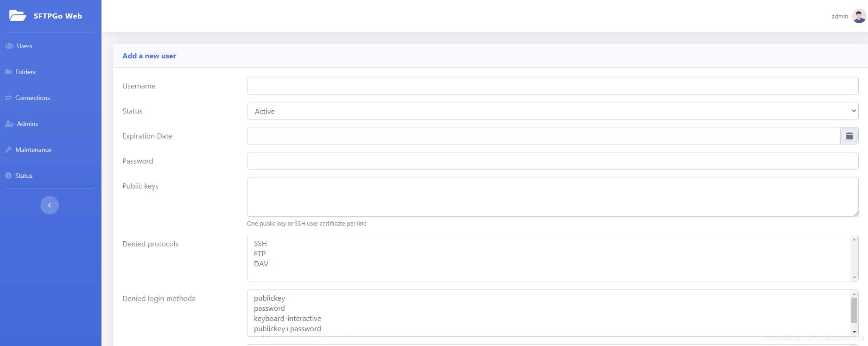Click the admin avatar picture
This screenshot has width=868, height=346.
859,16
